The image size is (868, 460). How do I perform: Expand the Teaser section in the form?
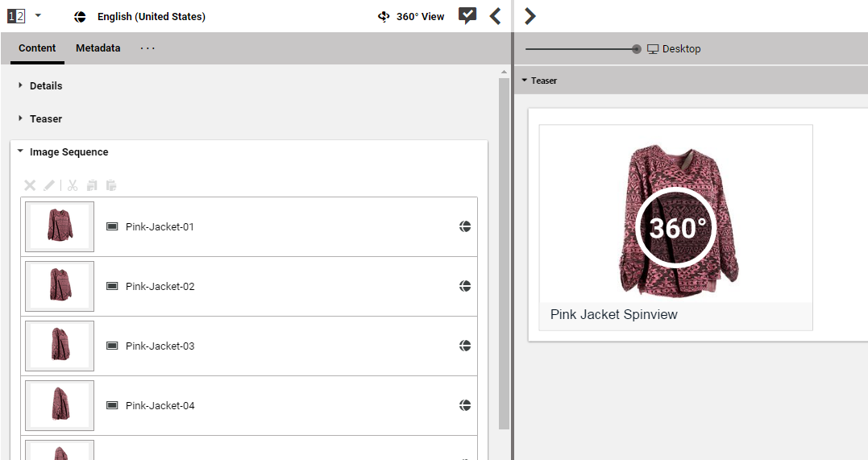(45, 118)
